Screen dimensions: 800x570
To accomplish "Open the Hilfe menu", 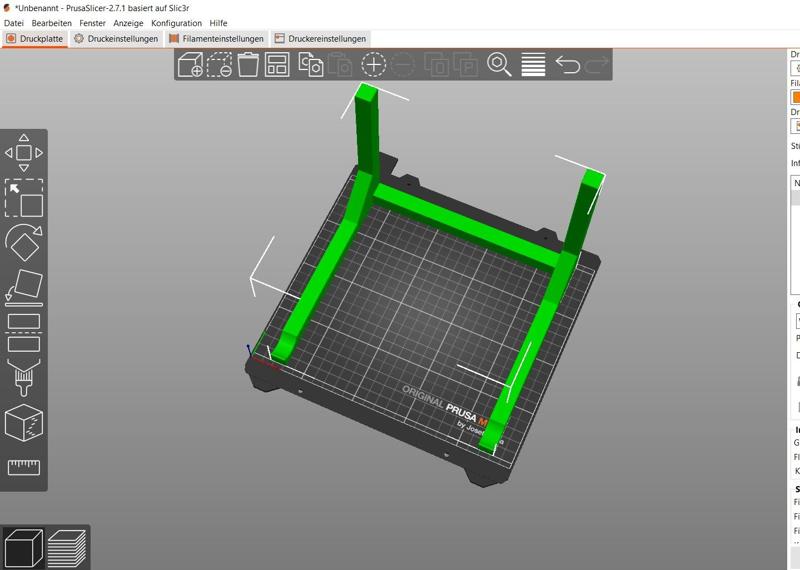I will 218,23.
